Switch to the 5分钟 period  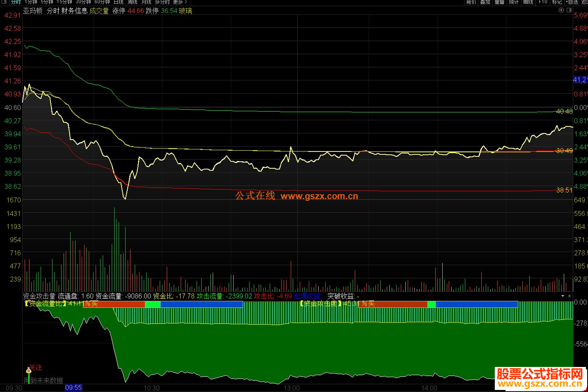click(x=47, y=2)
